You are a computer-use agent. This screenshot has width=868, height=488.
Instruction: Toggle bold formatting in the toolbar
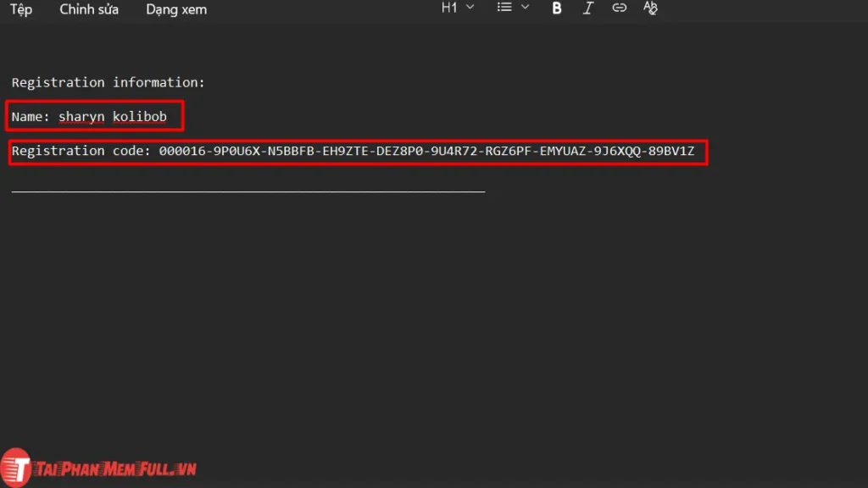tap(556, 8)
